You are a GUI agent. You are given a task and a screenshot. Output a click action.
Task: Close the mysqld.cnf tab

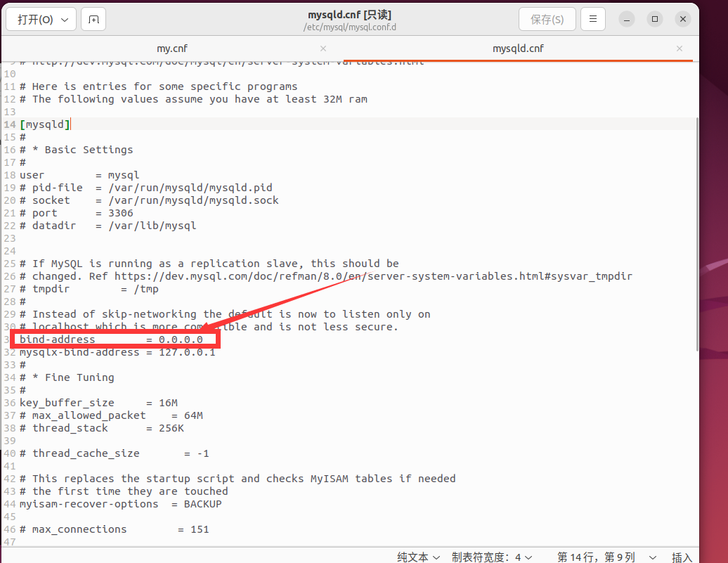click(x=680, y=48)
